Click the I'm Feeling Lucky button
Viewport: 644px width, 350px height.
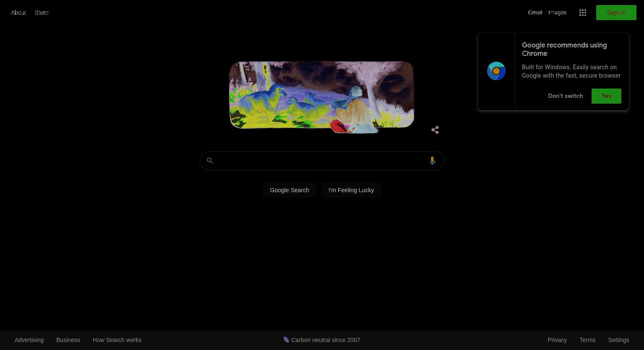pyautogui.click(x=351, y=190)
